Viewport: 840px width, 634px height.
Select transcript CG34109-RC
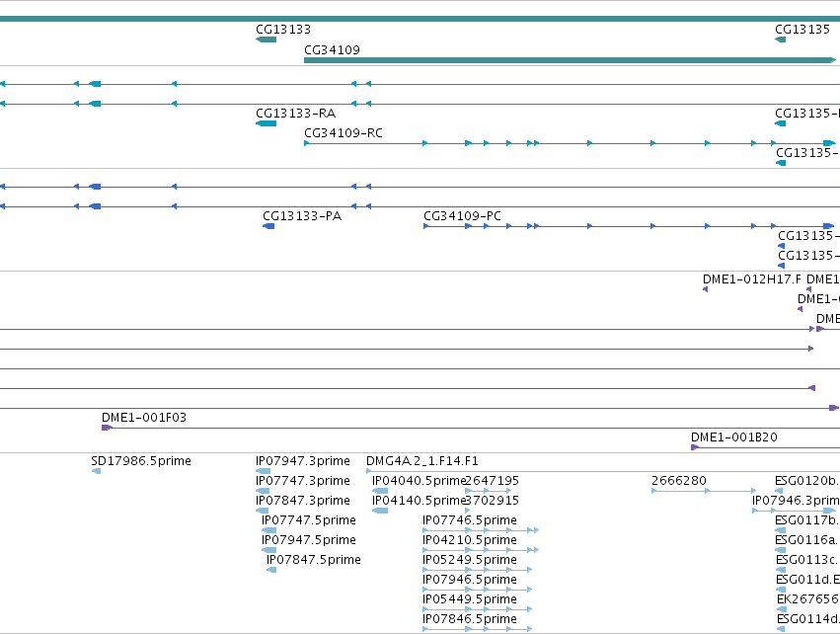(570, 143)
